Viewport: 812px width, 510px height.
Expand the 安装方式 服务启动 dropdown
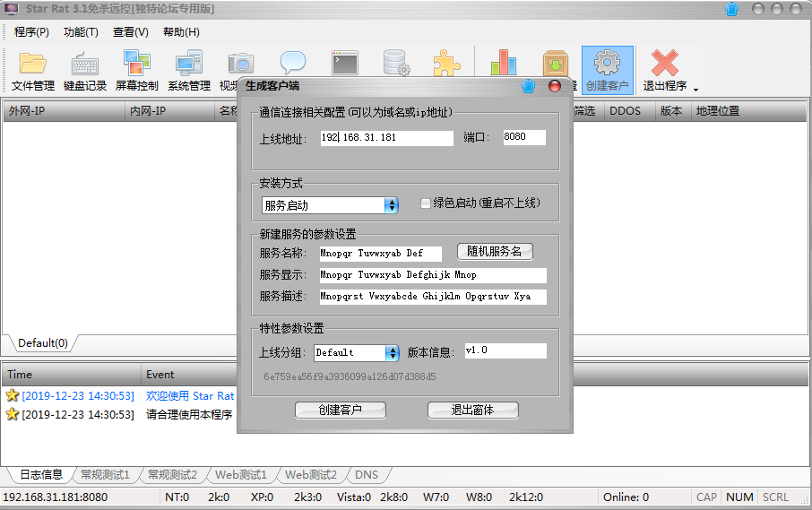(392, 205)
